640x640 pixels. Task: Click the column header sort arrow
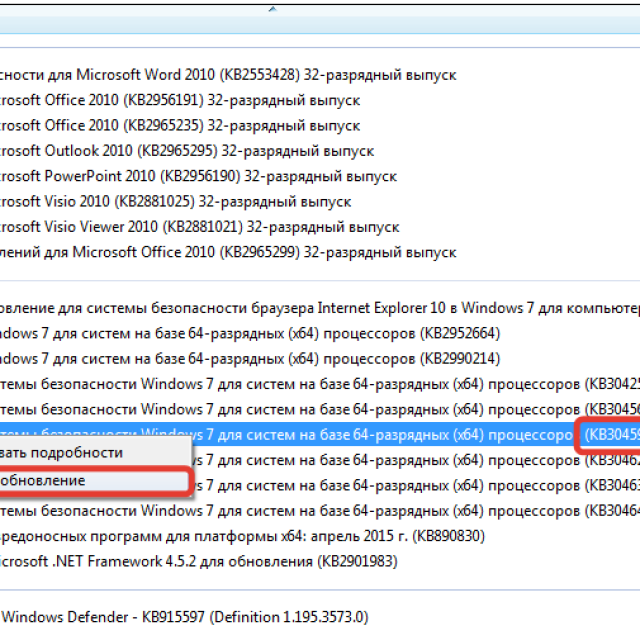pos(273,9)
